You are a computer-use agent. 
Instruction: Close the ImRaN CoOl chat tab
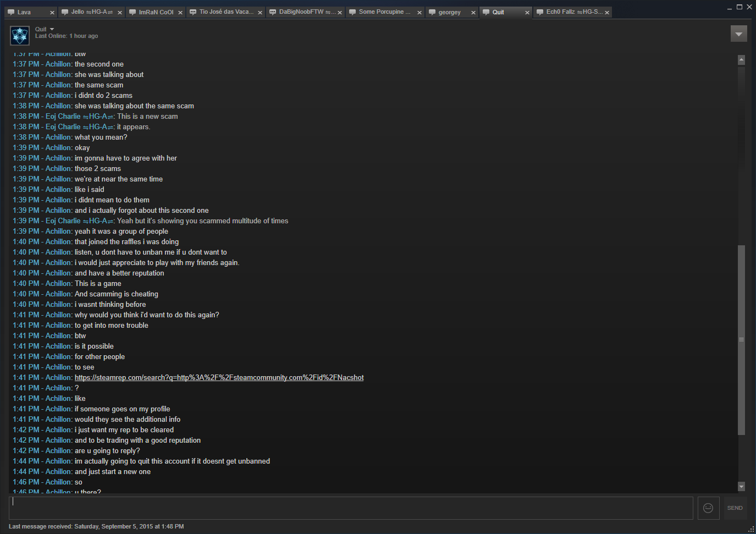(180, 13)
